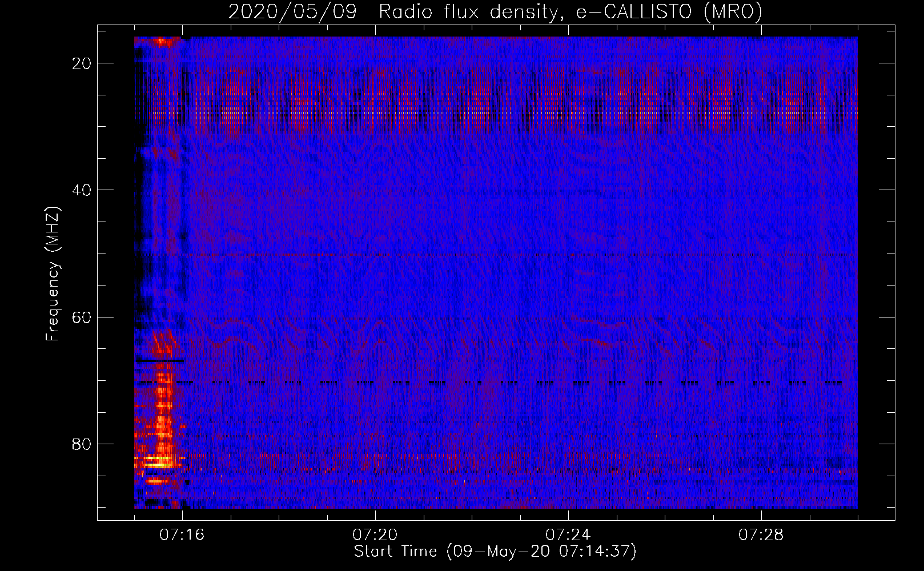The image size is (924, 571).
Task: Click the '60' frequency tick label
Action: tap(82, 317)
